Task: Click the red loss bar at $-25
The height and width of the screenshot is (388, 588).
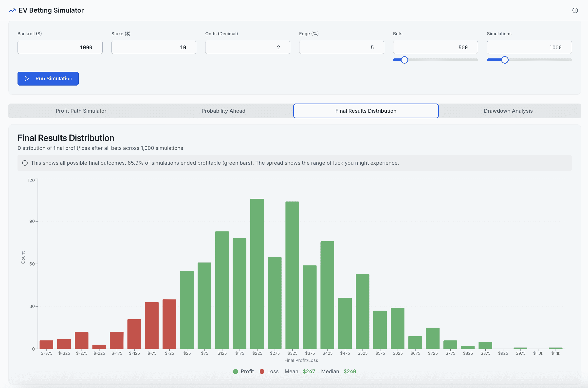Action: click(x=169, y=324)
